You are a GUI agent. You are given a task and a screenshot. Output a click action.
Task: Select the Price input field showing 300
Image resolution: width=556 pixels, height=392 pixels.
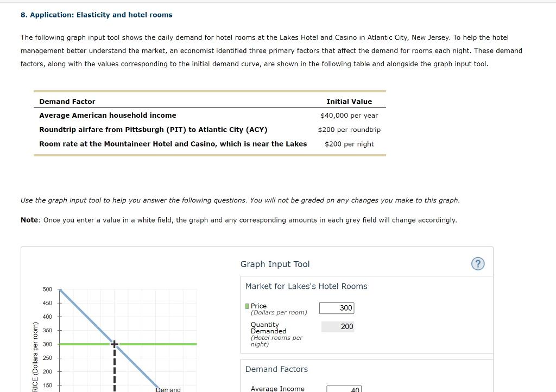click(x=338, y=307)
